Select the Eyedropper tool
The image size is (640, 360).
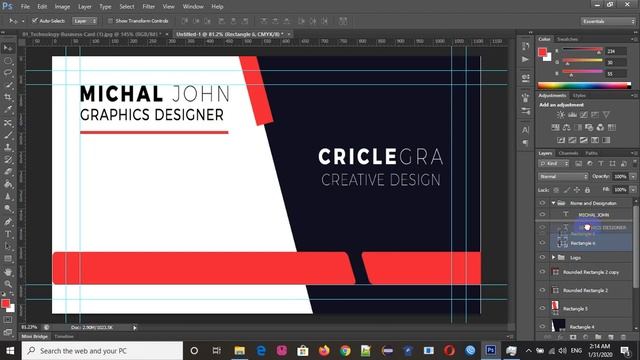click(x=8, y=109)
